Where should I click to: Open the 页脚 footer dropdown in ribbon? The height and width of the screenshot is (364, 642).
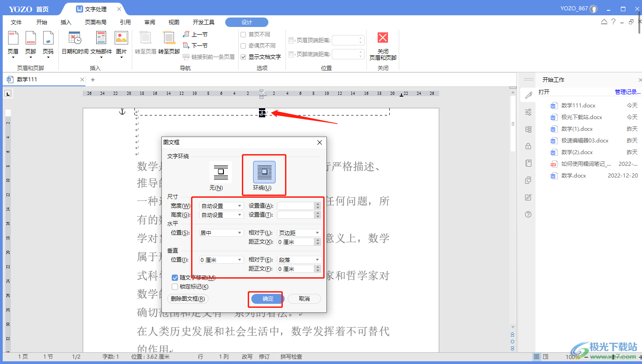[31, 45]
